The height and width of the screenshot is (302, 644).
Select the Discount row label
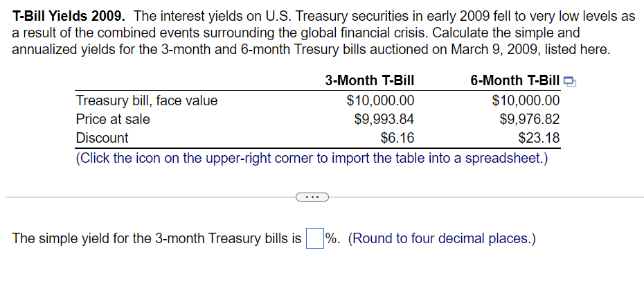[102, 138]
